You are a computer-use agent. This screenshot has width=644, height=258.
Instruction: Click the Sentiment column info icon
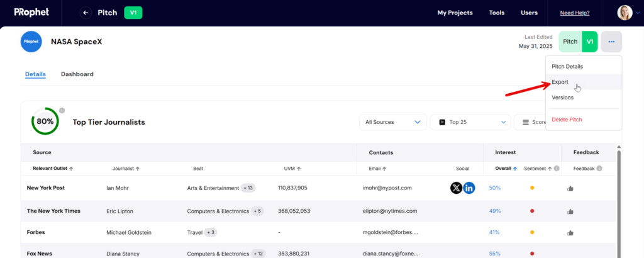557,169
